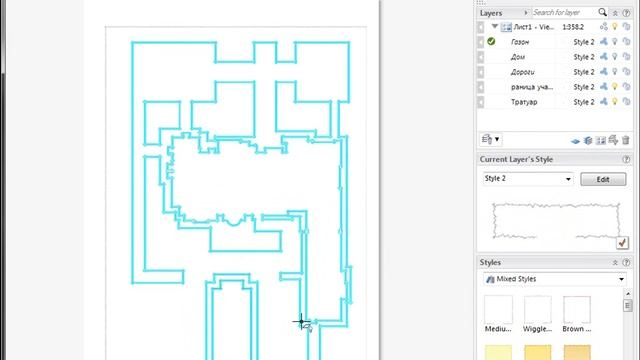This screenshot has height=360, width=640.
Task: Toggle visibility lightbulb of Газон layer
Action: coord(615,42)
